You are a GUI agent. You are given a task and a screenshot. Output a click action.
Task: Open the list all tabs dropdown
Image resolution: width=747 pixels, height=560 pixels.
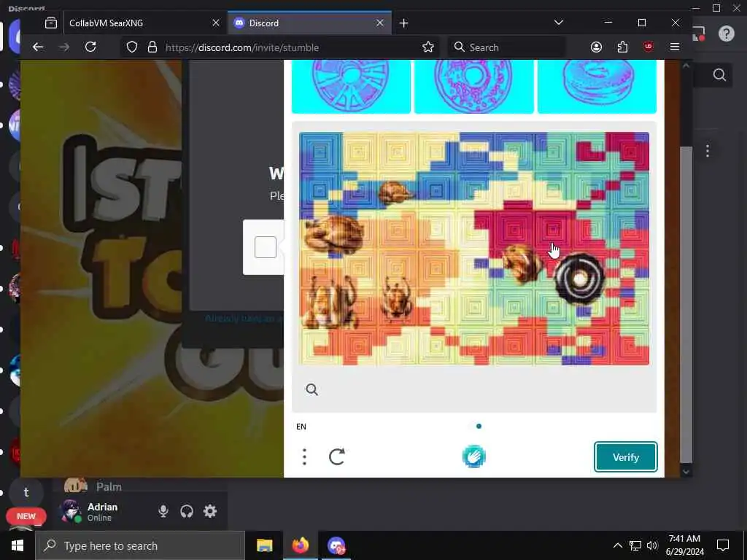pyautogui.click(x=559, y=23)
